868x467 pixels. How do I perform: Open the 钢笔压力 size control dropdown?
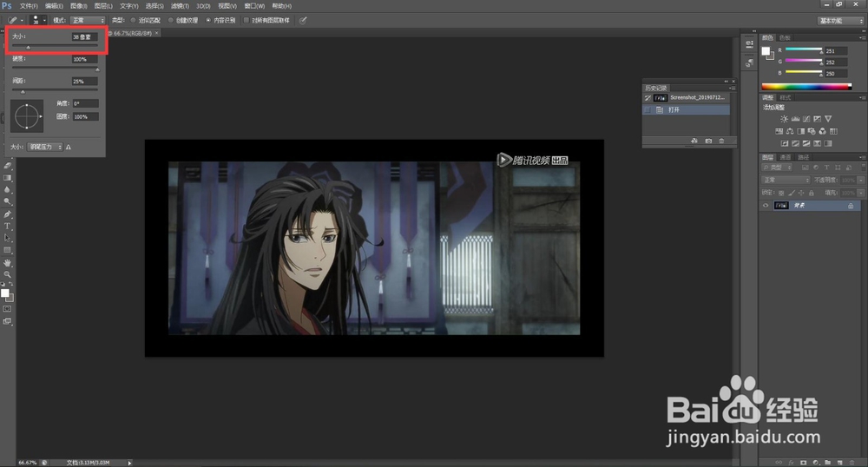(x=45, y=148)
